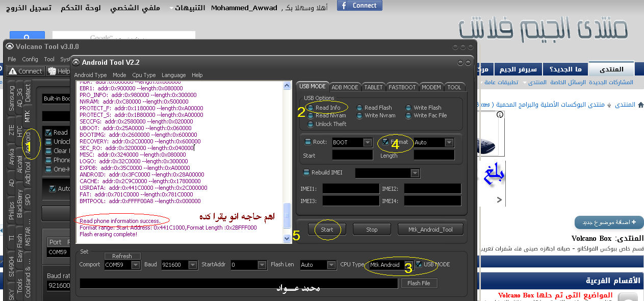Click the IMEI2 input field

(x=432, y=189)
